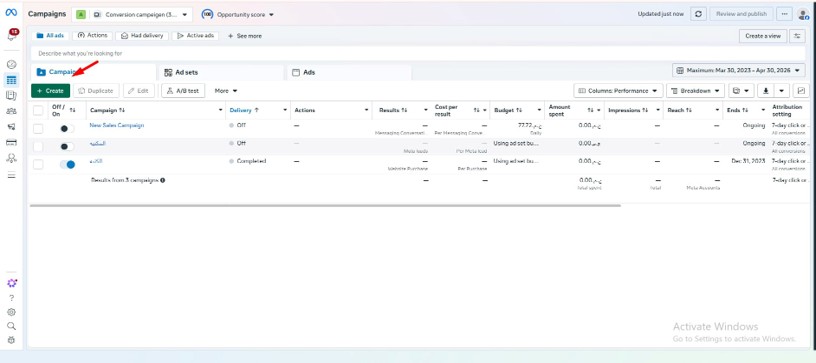Viewport: 816px width, 363px height.
Task: Switch to the Ad sets tab
Action: click(221, 72)
